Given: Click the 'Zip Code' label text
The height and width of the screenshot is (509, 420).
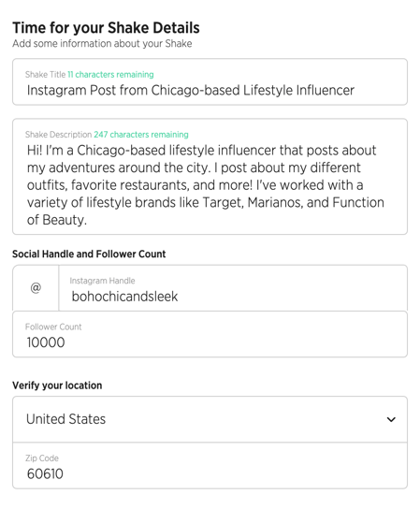Looking at the screenshot, I should pos(42,458).
